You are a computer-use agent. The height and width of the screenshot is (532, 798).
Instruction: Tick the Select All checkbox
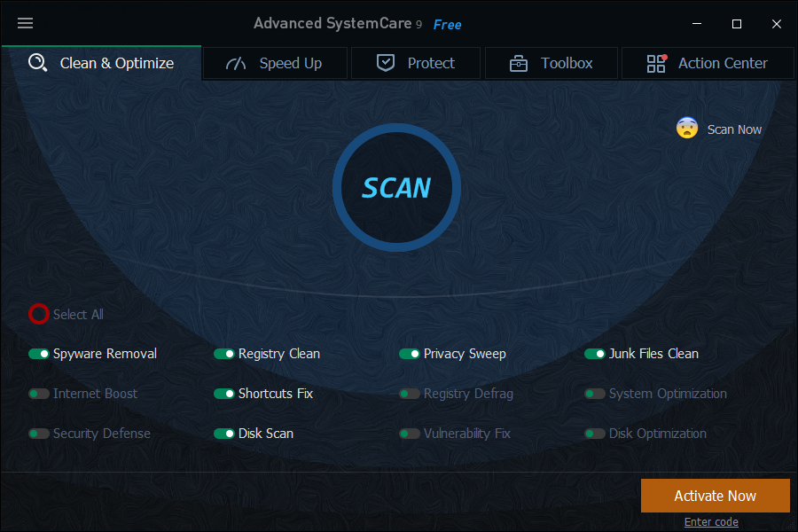(39, 314)
